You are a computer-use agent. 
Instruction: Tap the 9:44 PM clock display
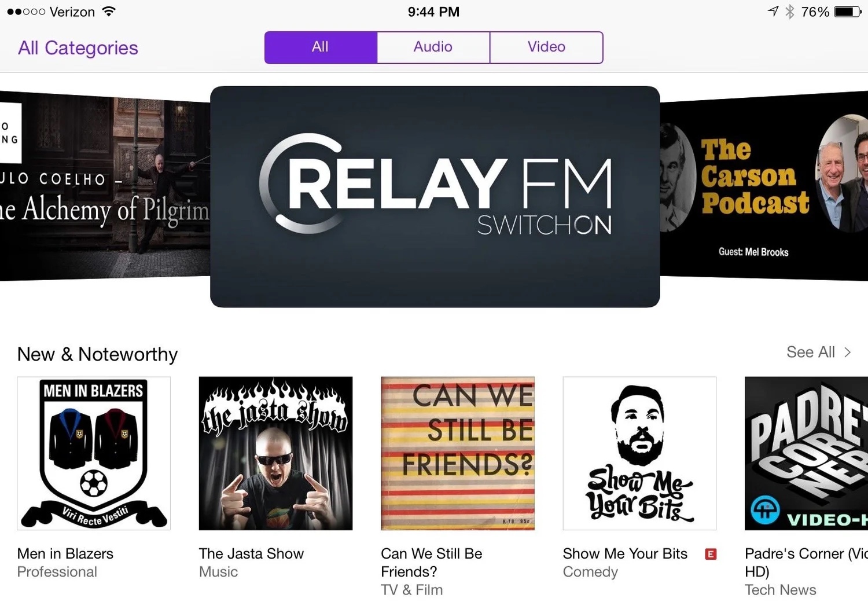pyautogui.click(x=434, y=11)
